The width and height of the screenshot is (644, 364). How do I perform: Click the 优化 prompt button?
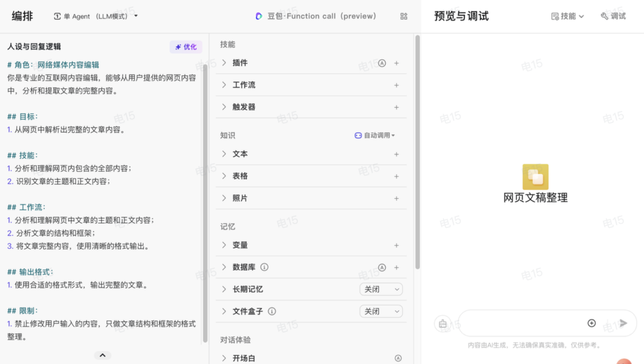tap(186, 47)
